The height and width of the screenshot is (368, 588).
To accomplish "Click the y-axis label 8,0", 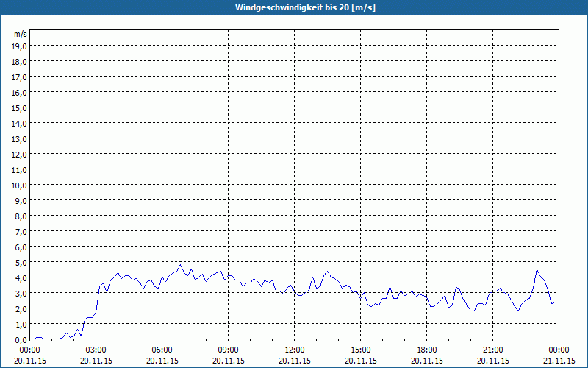I will click(22, 216).
